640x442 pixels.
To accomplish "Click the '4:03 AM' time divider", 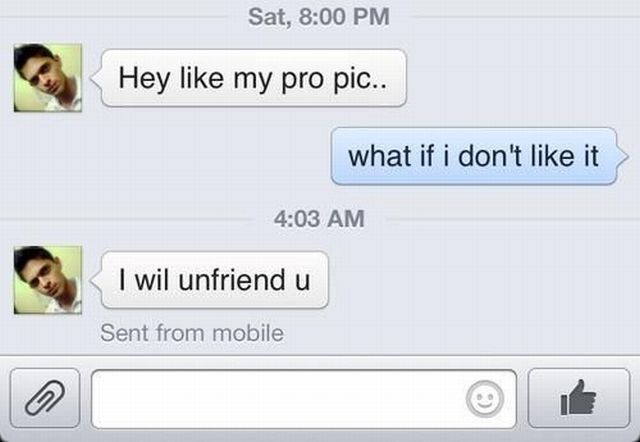I will 319,218.
